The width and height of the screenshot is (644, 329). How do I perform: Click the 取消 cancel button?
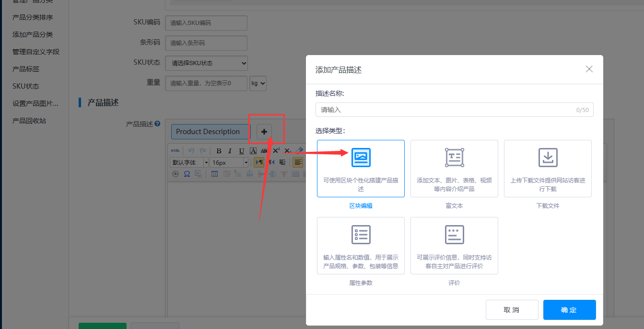coord(512,310)
